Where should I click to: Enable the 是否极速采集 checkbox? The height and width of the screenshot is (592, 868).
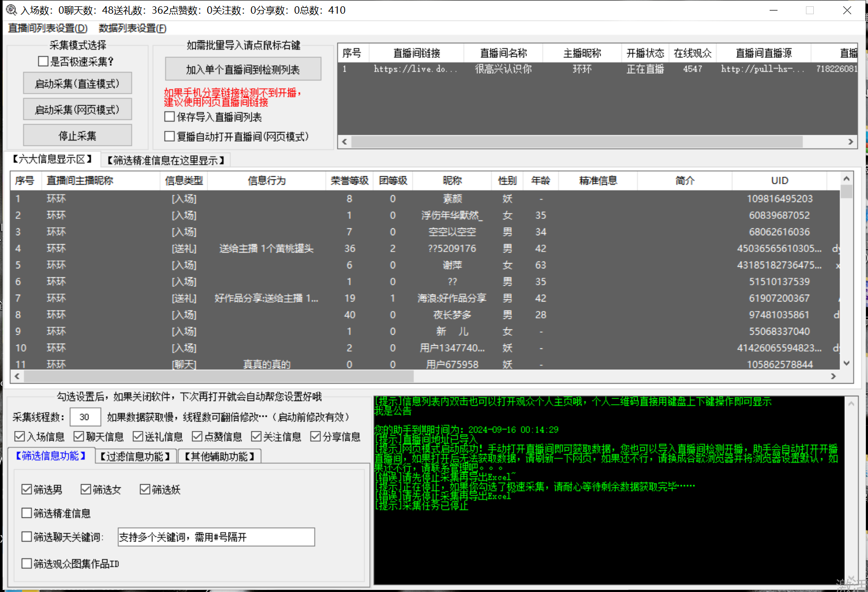click(x=43, y=61)
